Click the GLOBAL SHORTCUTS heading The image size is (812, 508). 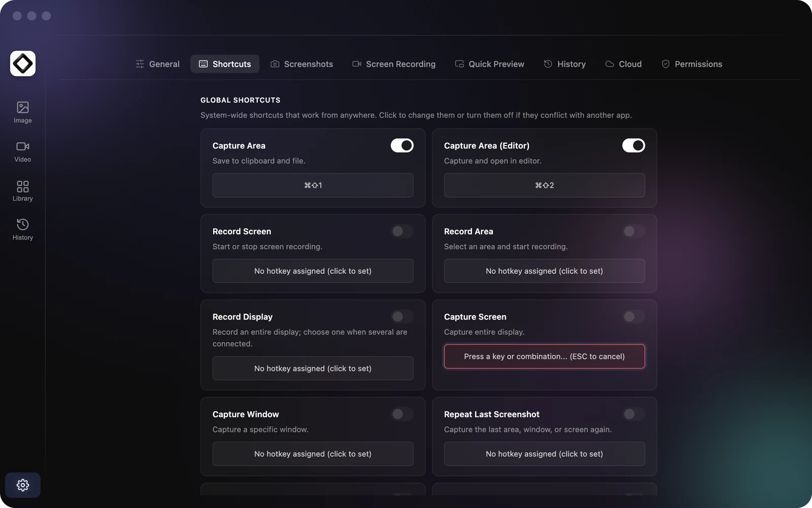pos(241,100)
